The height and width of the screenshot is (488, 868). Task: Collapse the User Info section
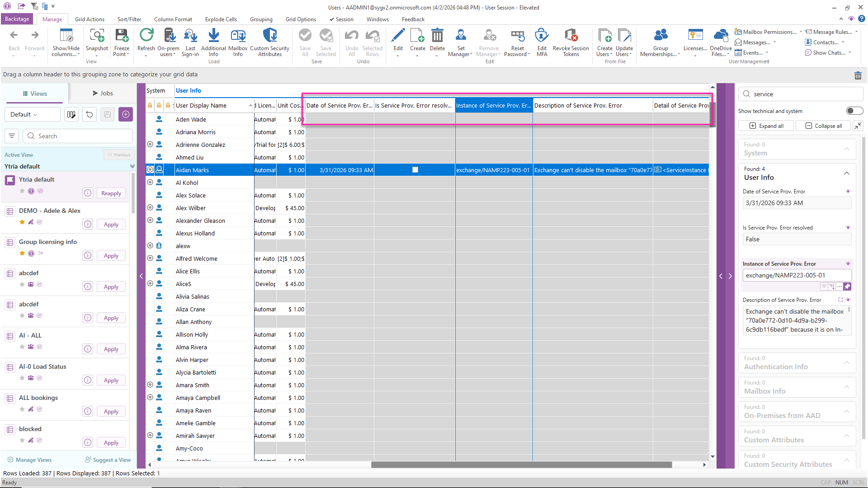(x=846, y=174)
